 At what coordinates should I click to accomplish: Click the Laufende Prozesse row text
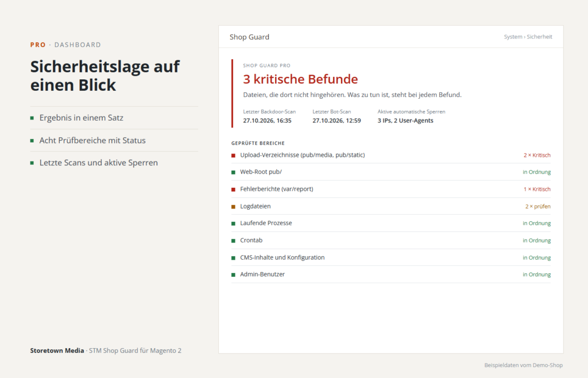pyautogui.click(x=266, y=223)
